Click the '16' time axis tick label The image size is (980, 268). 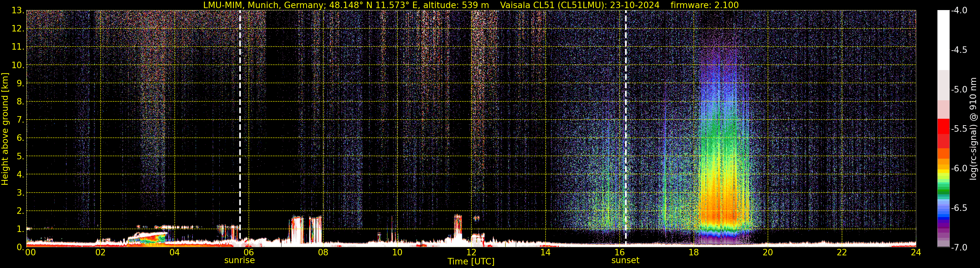[x=620, y=252]
